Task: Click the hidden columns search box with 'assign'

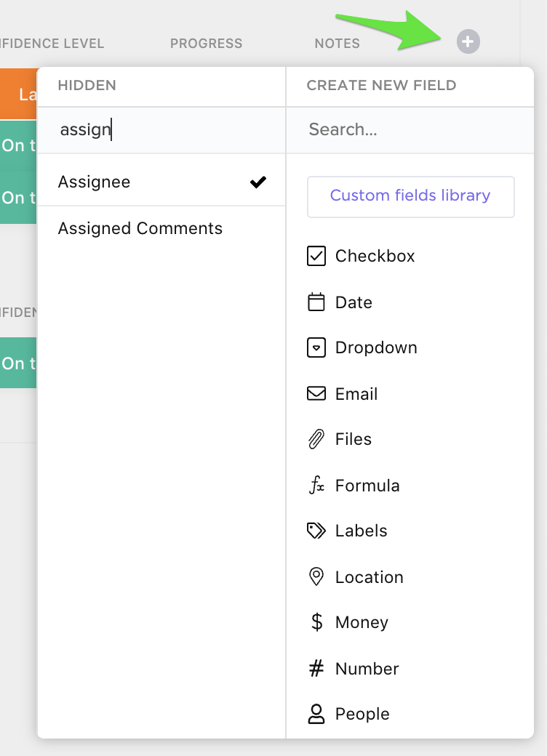Action: coord(160,129)
